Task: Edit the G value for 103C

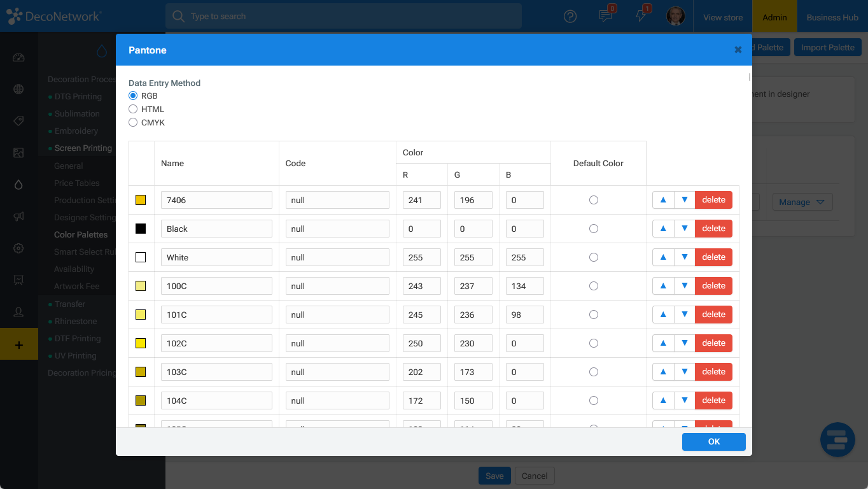Action: pyautogui.click(x=473, y=372)
